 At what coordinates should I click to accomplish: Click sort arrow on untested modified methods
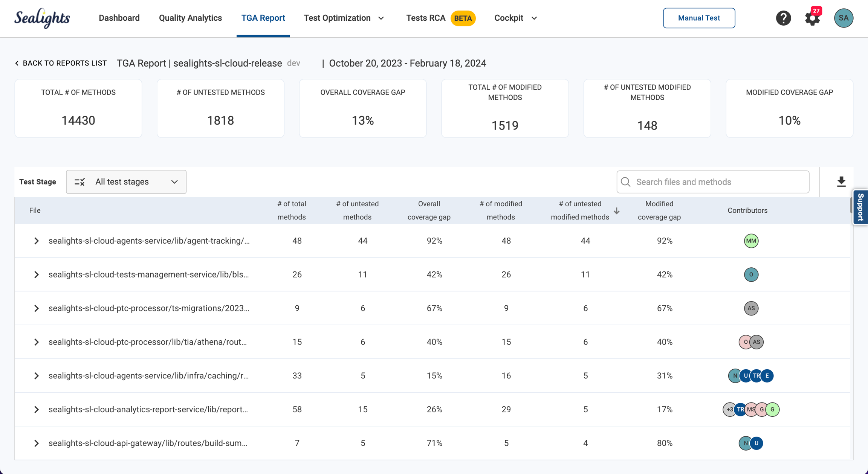point(617,211)
